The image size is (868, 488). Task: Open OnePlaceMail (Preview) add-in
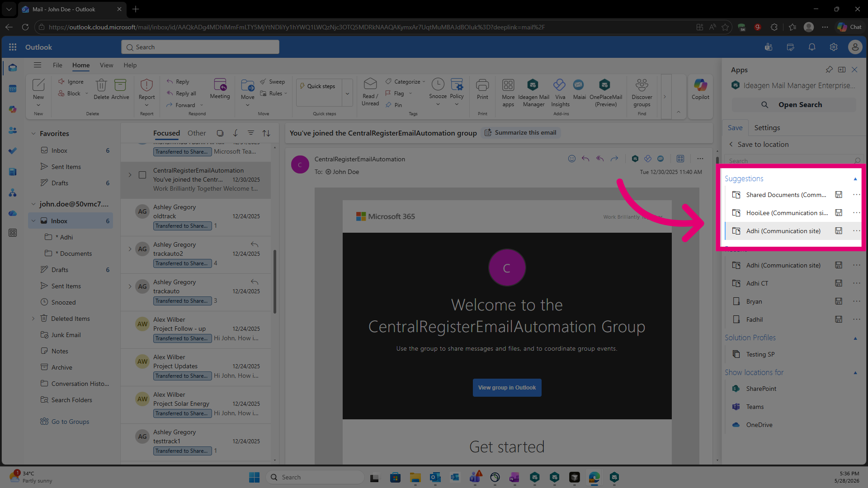coord(606,93)
